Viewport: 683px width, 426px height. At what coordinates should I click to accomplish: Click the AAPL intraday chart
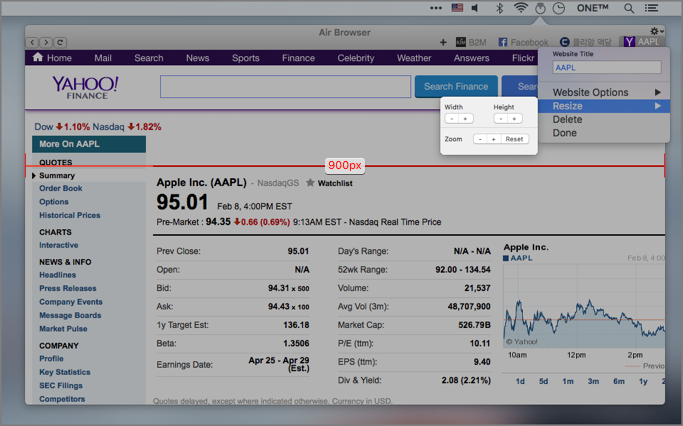[584, 306]
